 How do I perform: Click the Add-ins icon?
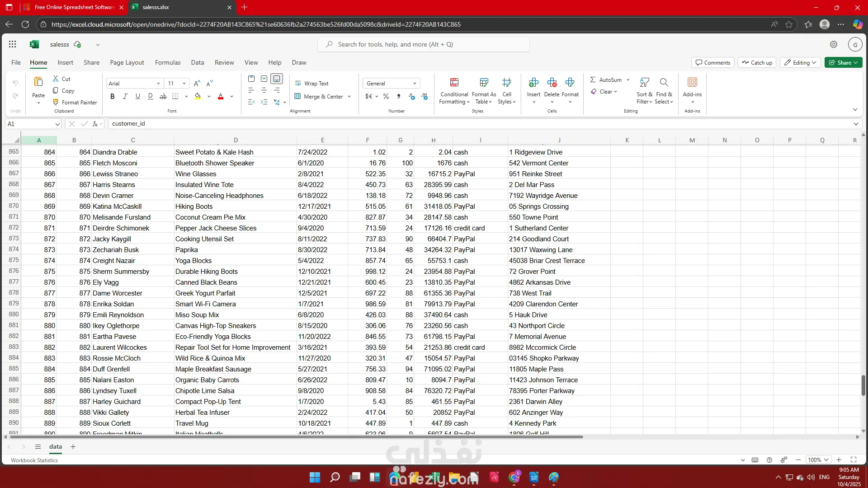click(692, 82)
